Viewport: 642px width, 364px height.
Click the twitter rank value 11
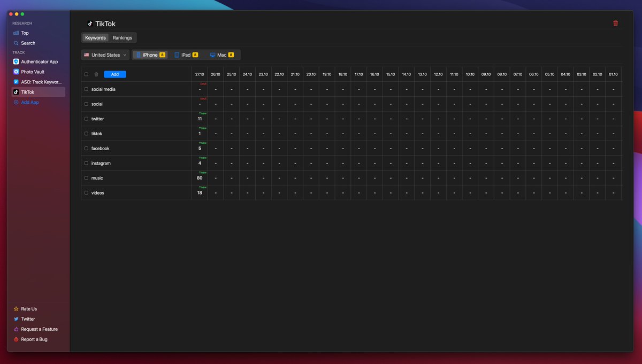point(200,119)
